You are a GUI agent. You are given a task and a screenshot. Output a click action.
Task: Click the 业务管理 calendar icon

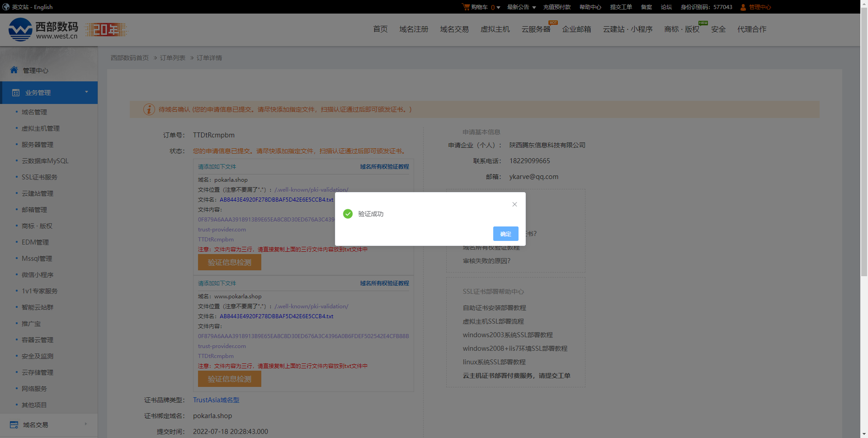click(x=16, y=93)
